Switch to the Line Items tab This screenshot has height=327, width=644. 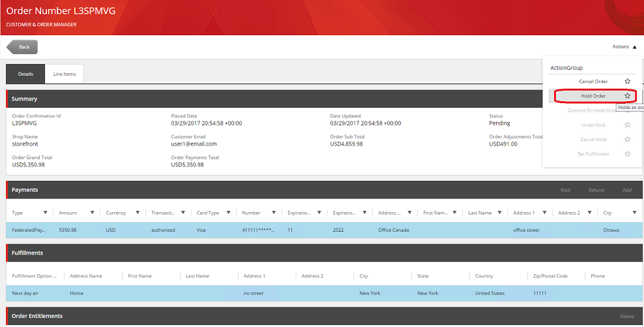point(65,74)
